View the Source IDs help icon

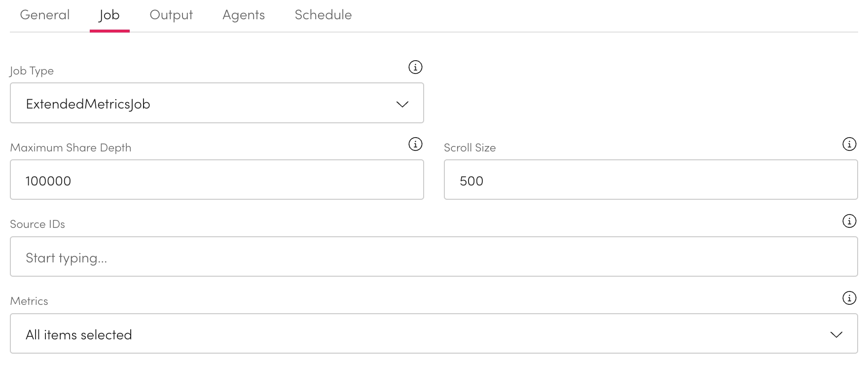click(849, 221)
